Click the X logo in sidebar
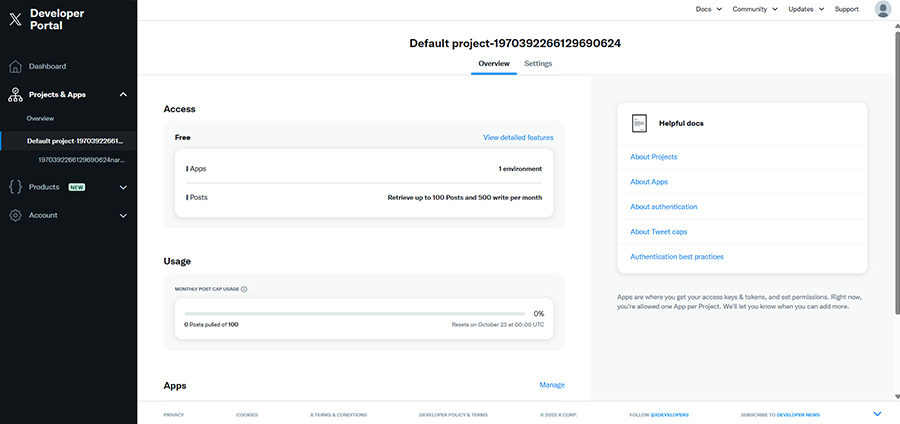Screen dimensions: 900x424 tap(15, 20)
